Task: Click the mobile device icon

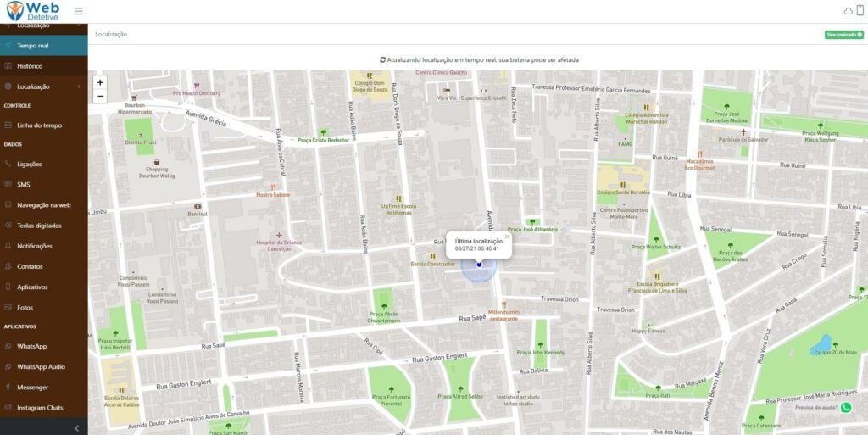Action: coord(860,10)
